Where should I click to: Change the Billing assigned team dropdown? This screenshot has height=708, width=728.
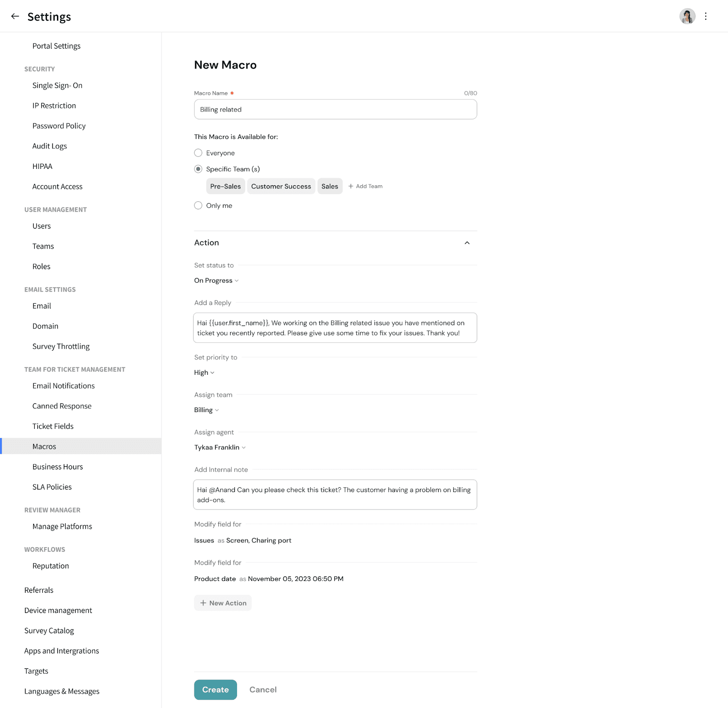(207, 410)
